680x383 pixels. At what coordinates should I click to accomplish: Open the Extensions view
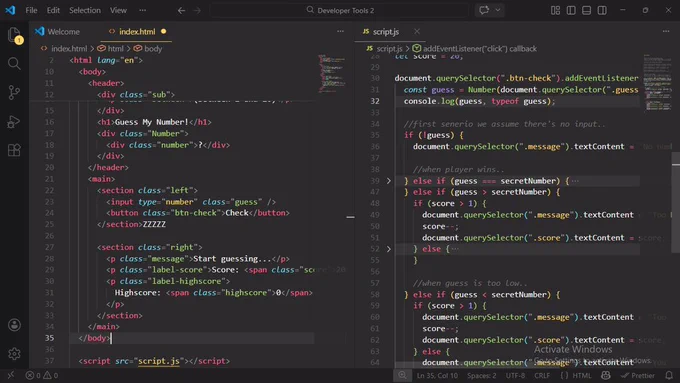coord(14,151)
